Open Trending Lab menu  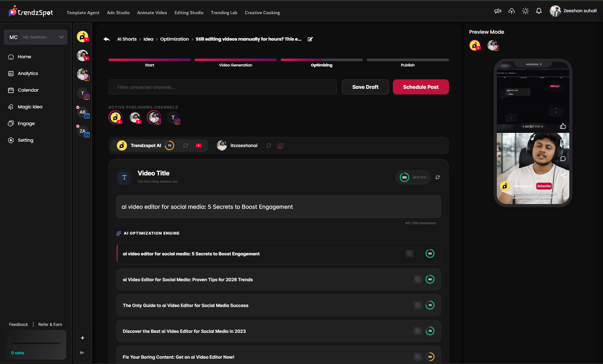[x=224, y=13]
